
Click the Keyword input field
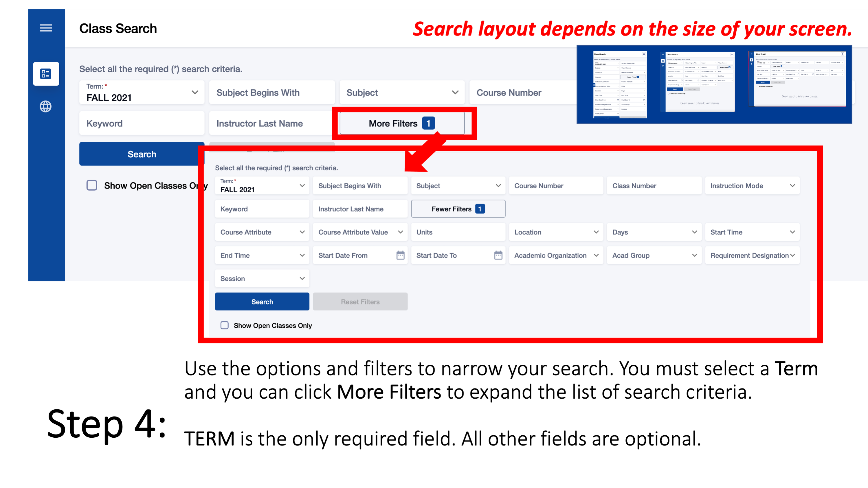pos(141,123)
